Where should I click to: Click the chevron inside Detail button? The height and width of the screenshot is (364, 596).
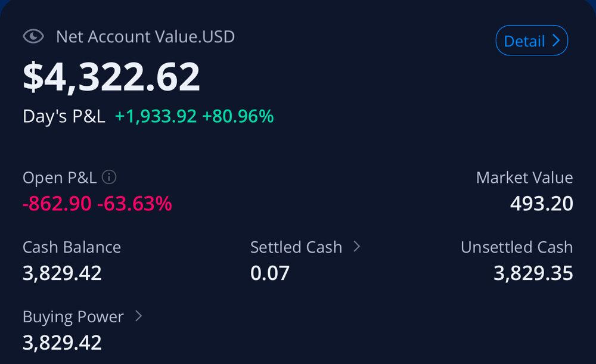(x=555, y=41)
